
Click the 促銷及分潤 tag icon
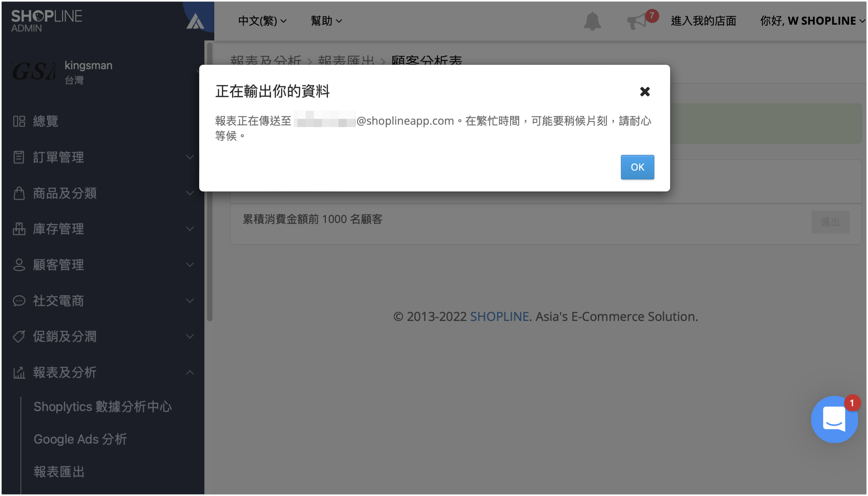point(19,337)
